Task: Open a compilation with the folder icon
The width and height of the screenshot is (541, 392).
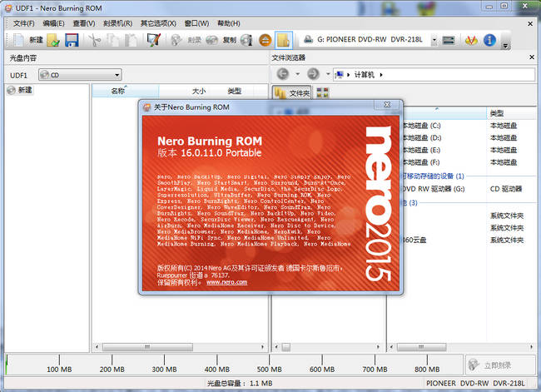Action: click(x=53, y=40)
